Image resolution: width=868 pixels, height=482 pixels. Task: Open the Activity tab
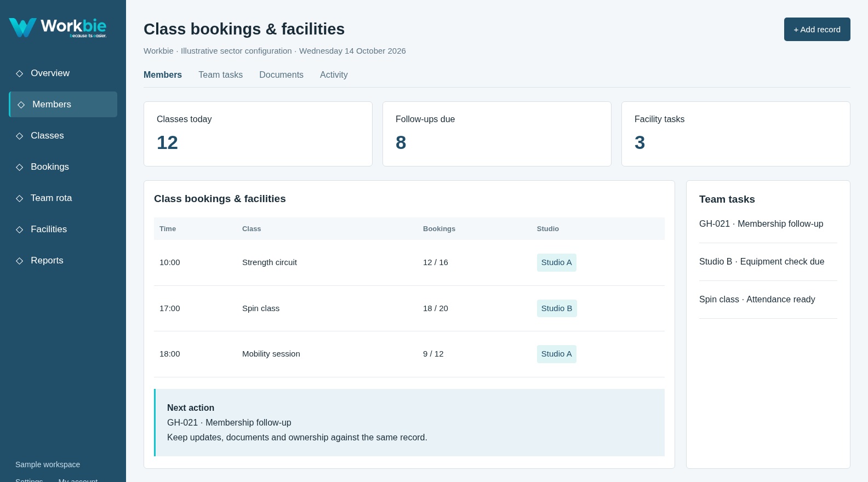(x=334, y=75)
